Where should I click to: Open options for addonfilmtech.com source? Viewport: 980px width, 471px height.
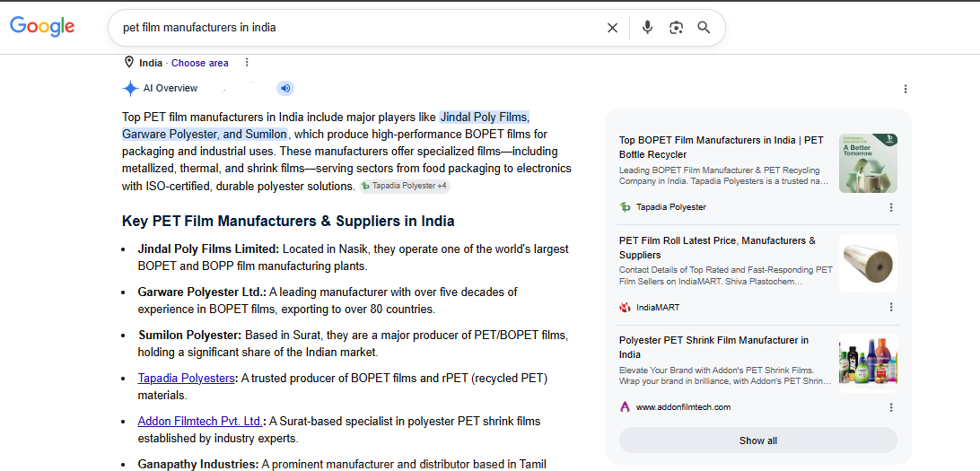(x=891, y=407)
